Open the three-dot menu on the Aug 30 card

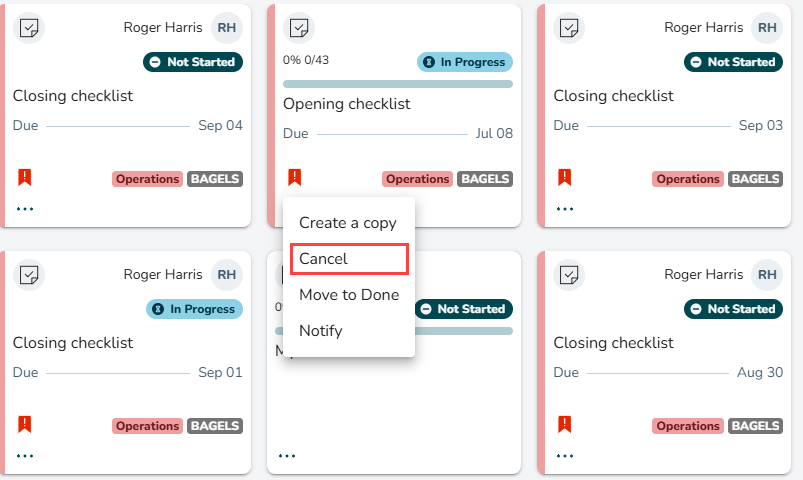pyautogui.click(x=565, y=455)
